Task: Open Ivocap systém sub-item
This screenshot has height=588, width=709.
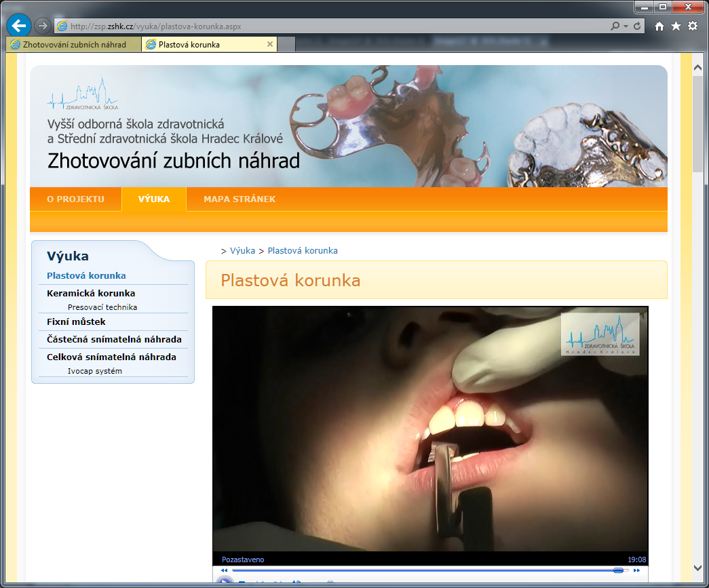Action: tap(95, 371)
